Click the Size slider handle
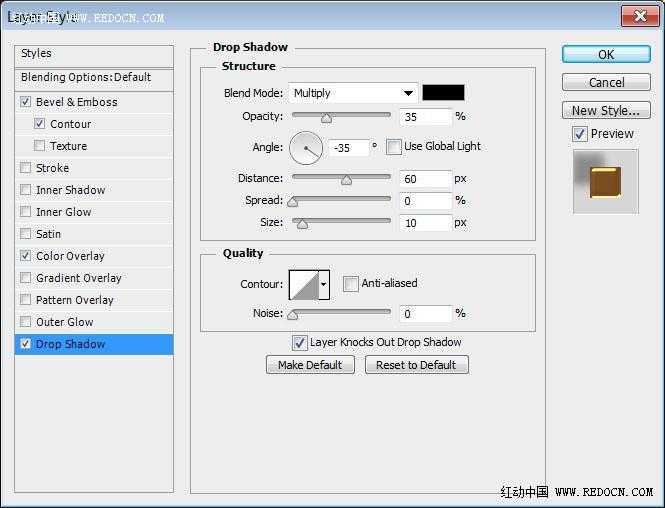The width and height of the screenshot is (665, 508). (302, 223)
